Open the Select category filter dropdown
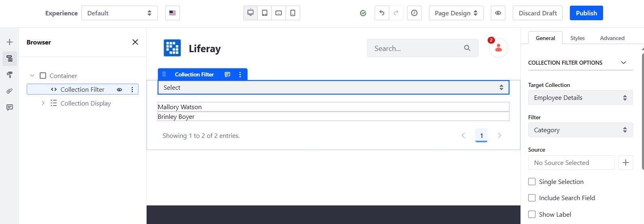Viewport: 644px width, 224px height. click(x=333, y=87)
